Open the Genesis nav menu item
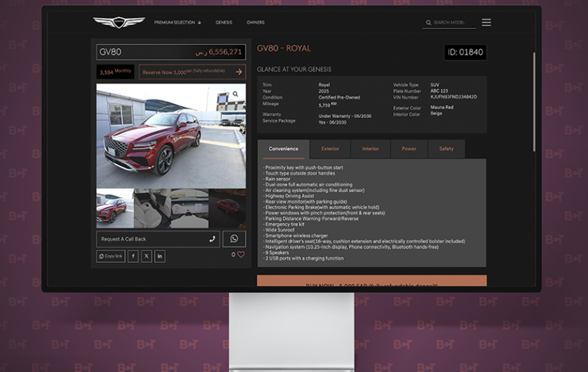 pyautogui.click(x=224, y=22)
